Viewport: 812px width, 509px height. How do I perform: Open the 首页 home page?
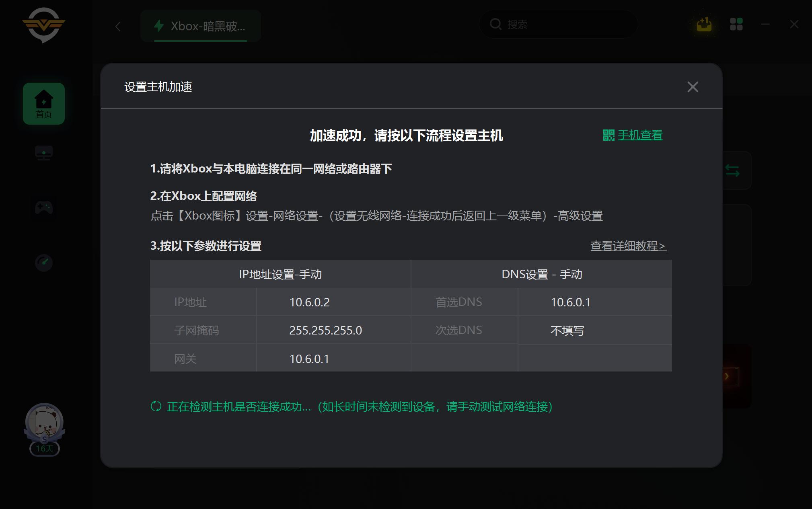[x=44, y=103]
